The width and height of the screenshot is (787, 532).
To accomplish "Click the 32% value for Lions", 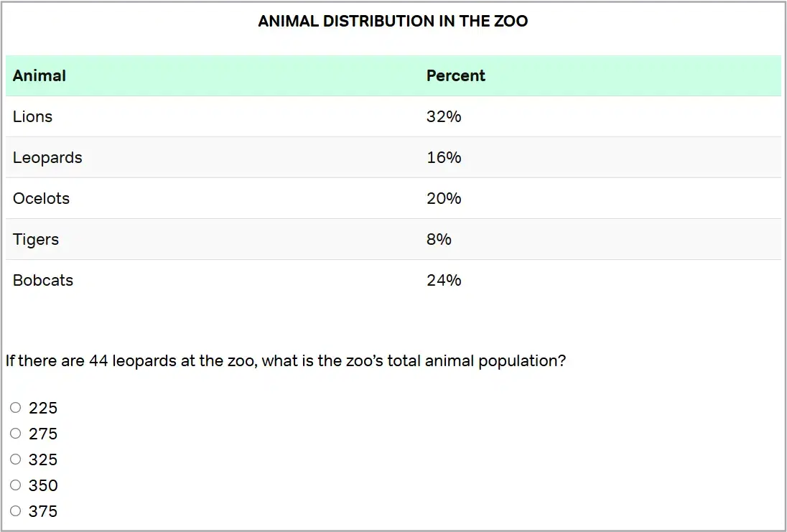I will [444, 117].
